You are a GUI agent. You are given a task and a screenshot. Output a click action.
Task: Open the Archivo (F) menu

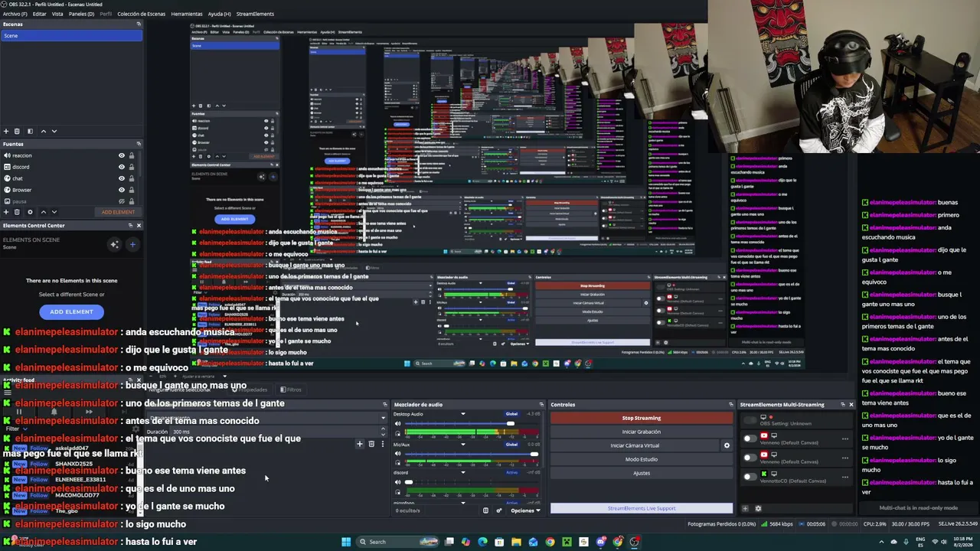point(15,14)
